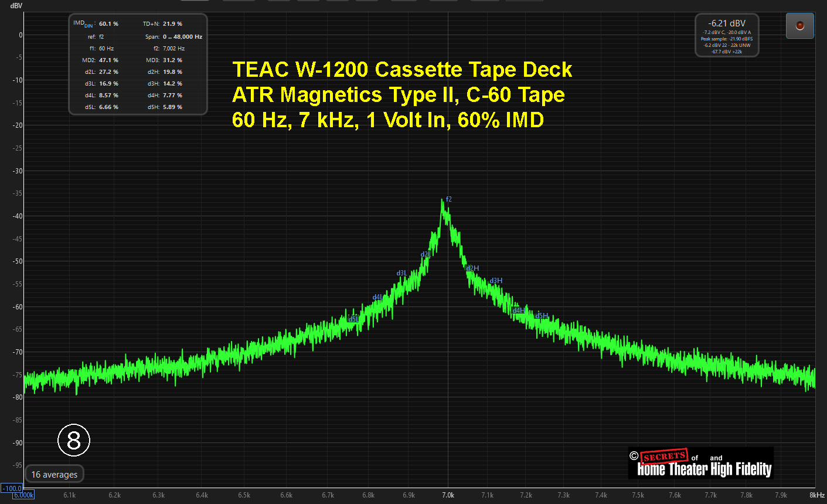Image resolution: width=827 pixels, height=504 pixels.
Task: Click the d5L value "6.66 %"
Action: [108, 107]
